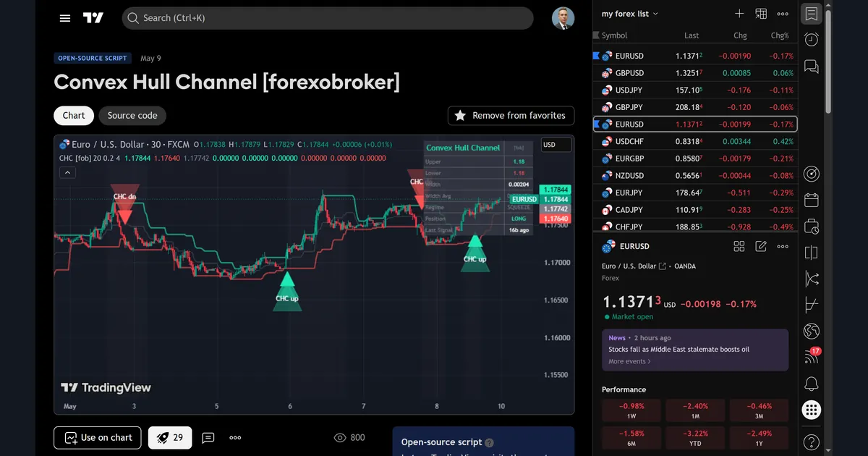This screenshot has height=456, width=868.
Task: Select 6M performance tile
Action: click(x=631, y=439)
